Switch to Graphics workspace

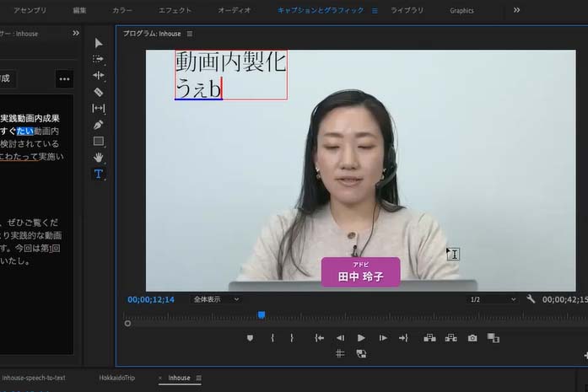tap(461, 11)
